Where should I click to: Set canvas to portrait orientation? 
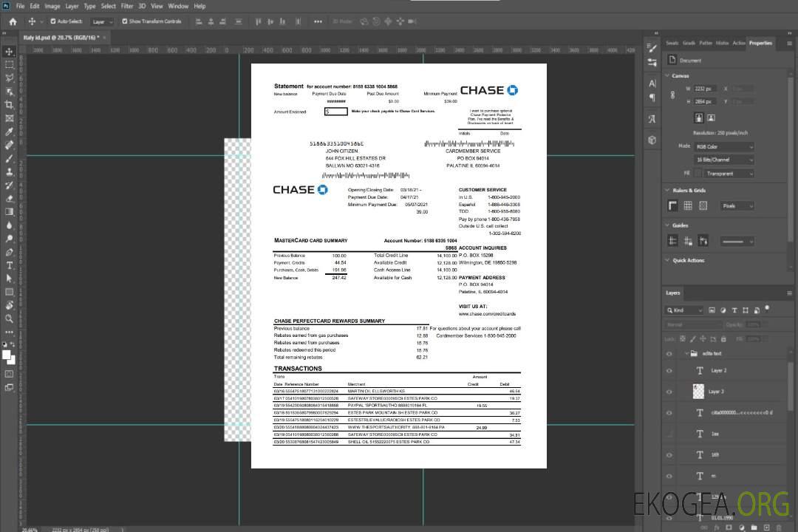click(699, 117)
